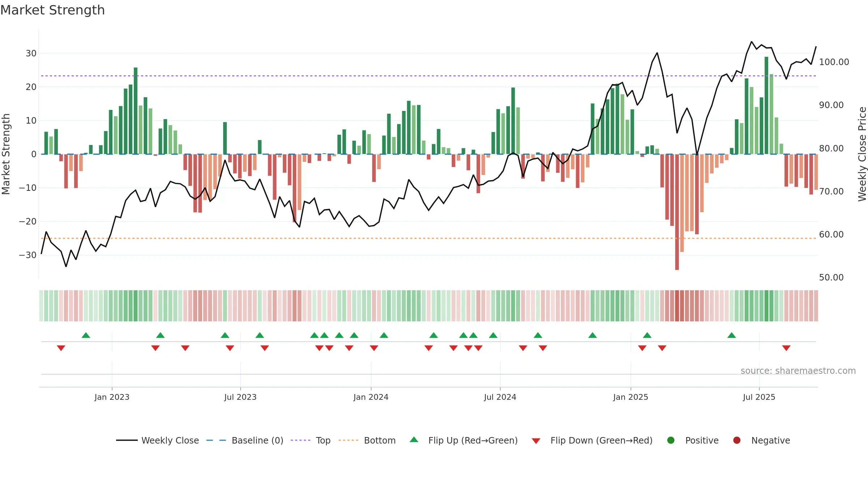The height and width of the screenshot is (488, 868).
Task: Click the last flip-up marker before Jul 2025
Action: click(x=732, y=335)
